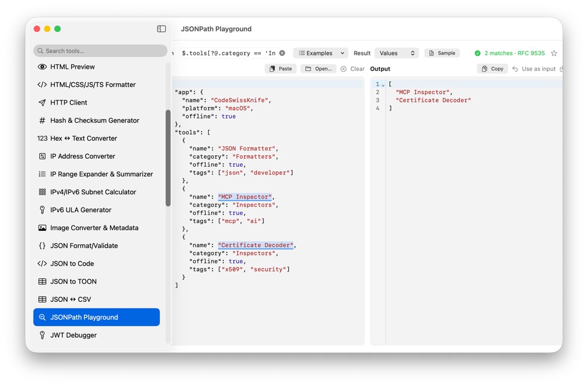The image size is (588, 386).
Task: Copy the output
Action: click(x=492, y=69)
